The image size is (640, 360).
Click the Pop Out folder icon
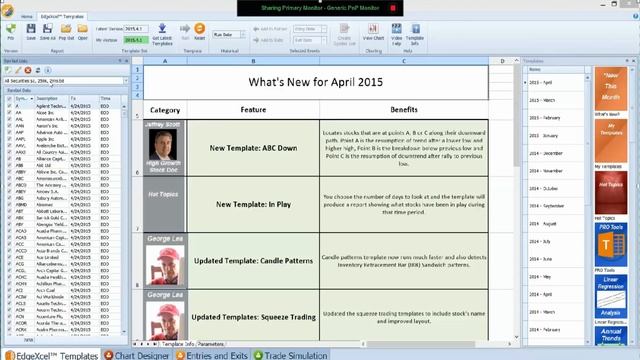[x=66, y=29]
